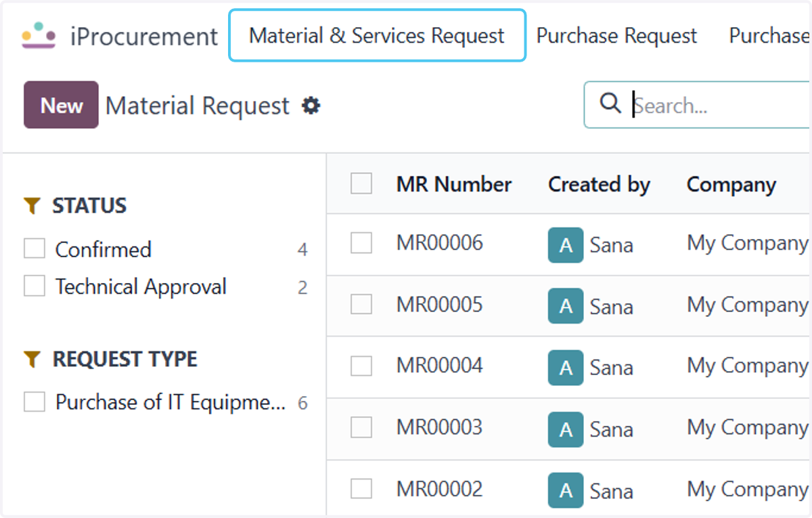Click Sana's avatar in the MR00005 row
812x518 pixels.
tap(566, 306)
